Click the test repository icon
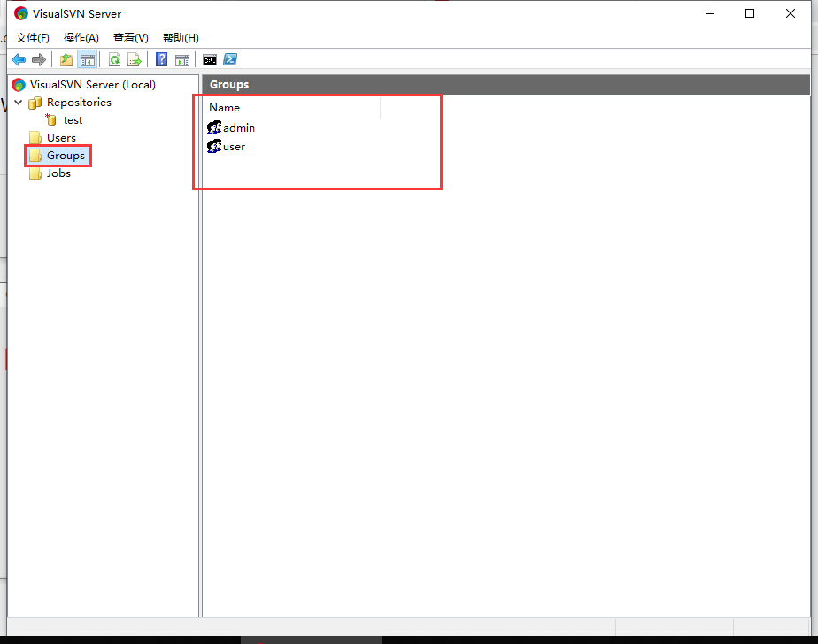The width and height of the screenshot is (818, 644). 50,120
